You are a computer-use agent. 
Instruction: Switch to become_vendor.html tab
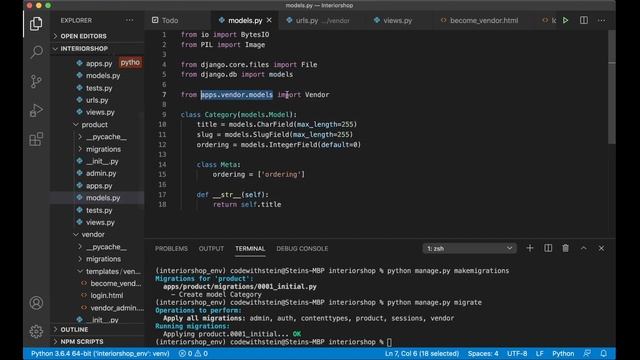pyautogui.click(x=480, y=20)
